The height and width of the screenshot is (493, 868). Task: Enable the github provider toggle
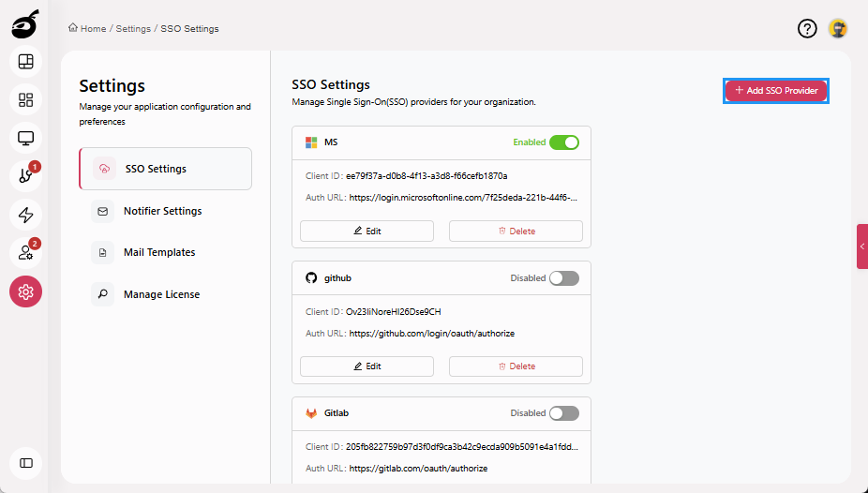coord(564,277)
